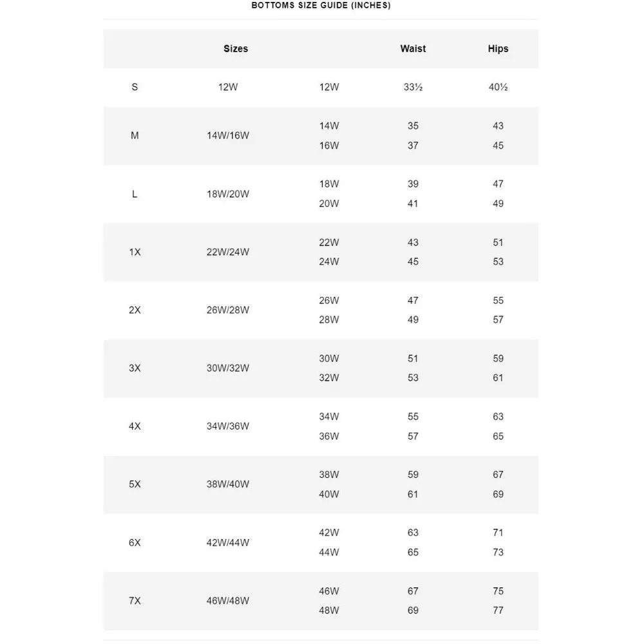644x644 pixels.
Task: Select the 46W/48W size range cell
Action: (228, 601)
